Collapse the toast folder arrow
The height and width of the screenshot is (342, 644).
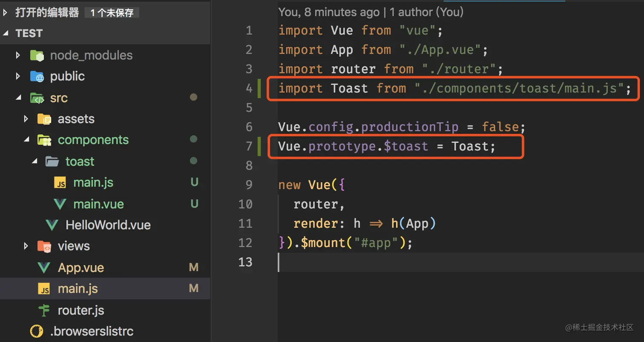[x=34, y=161]
